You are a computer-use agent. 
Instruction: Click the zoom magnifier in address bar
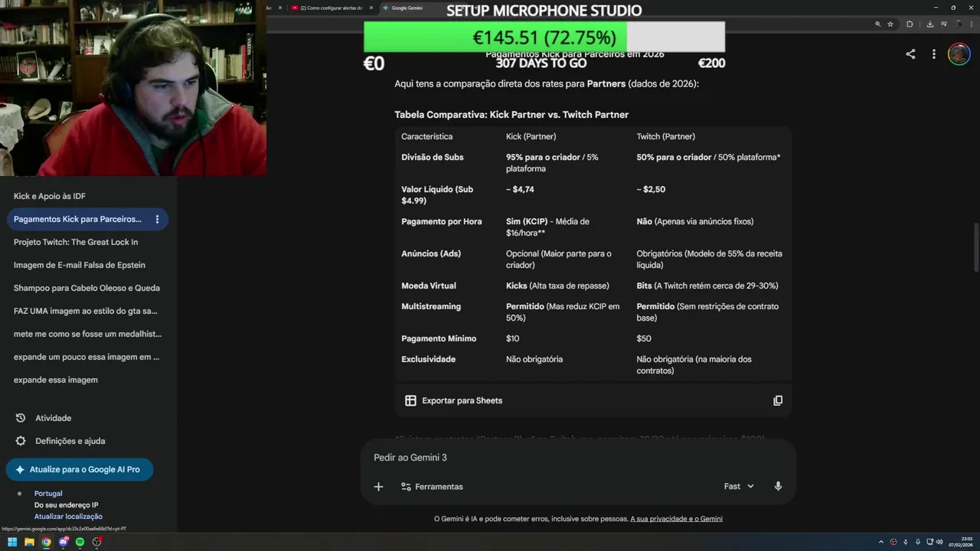click(877, 24)
